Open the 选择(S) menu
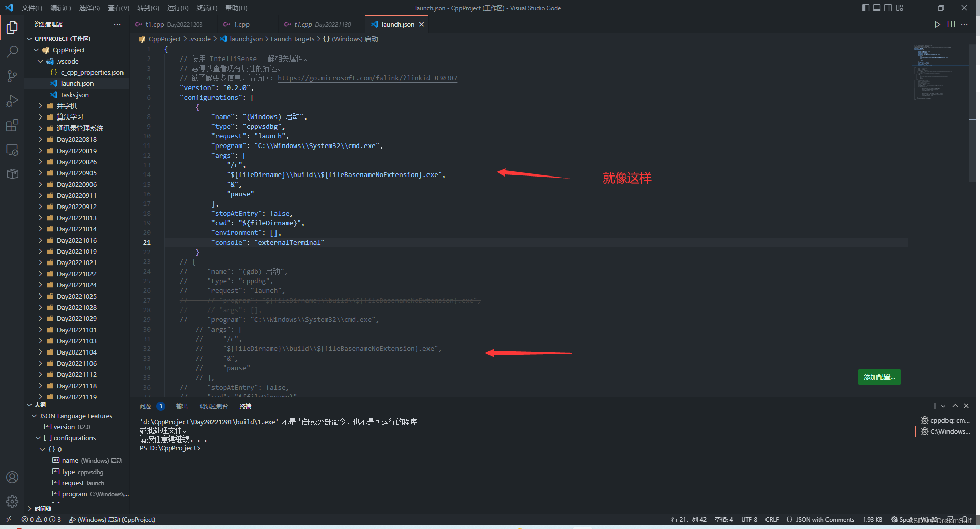 pos(89,8)
